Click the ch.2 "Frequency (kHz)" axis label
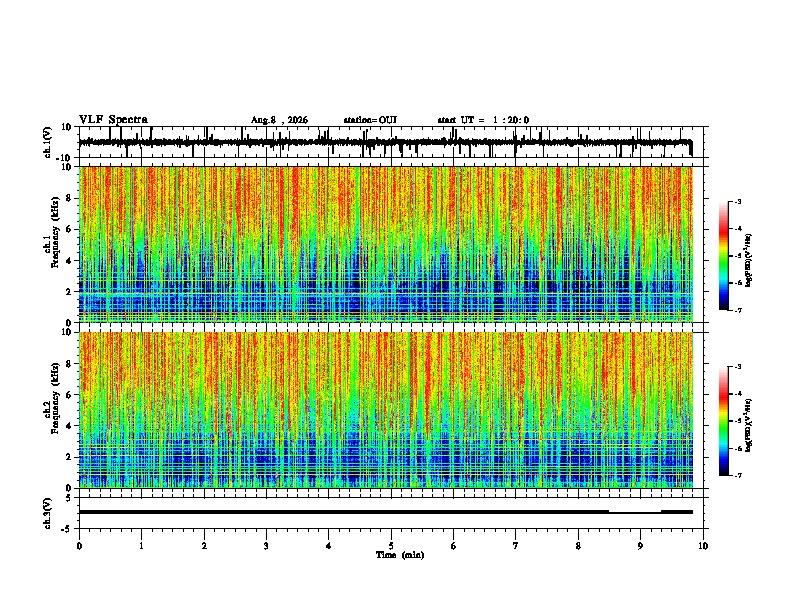 55,398
